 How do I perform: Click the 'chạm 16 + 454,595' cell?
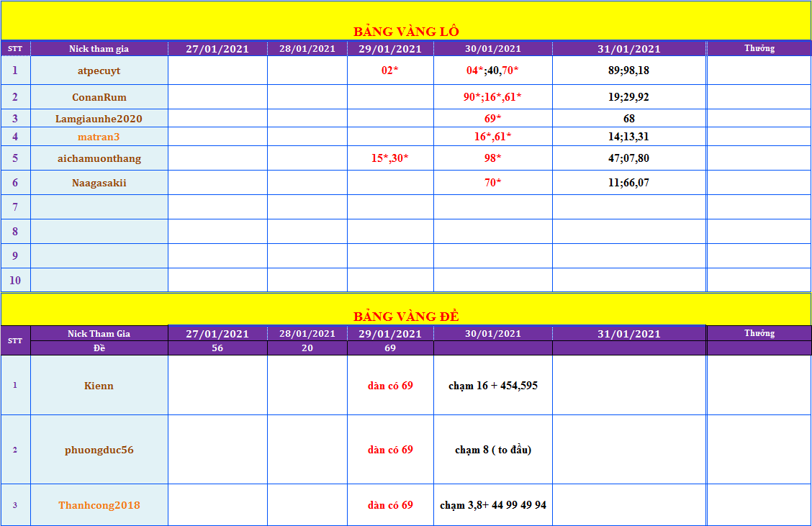pyautogui.click(x=493, y=386)
